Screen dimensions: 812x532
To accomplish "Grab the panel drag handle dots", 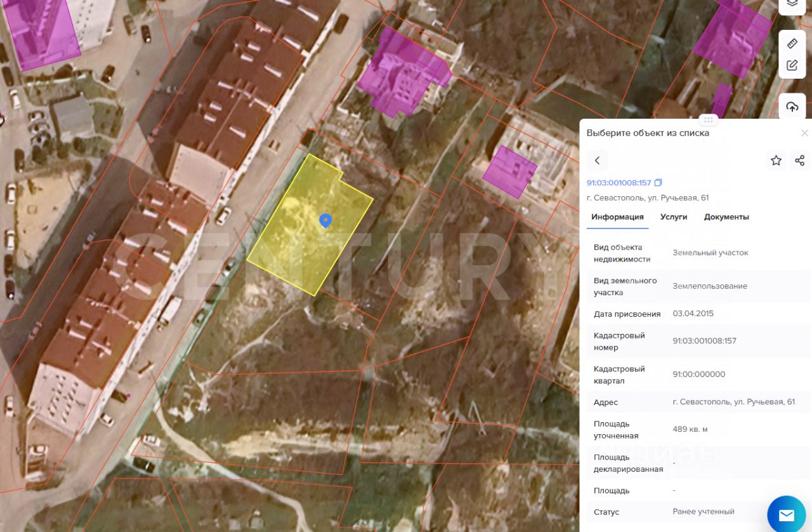I will (x=708, y=119).
